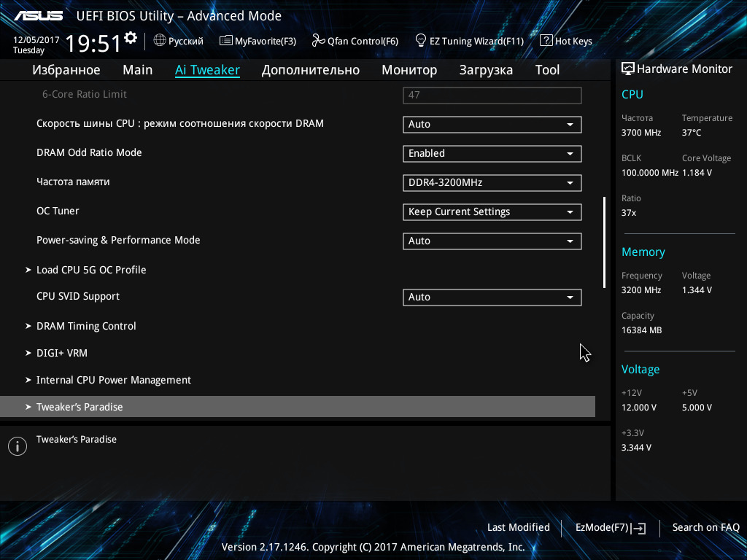Click the 6-Core Ratio Limit label

pyautogui.click(x=85, y=94)
